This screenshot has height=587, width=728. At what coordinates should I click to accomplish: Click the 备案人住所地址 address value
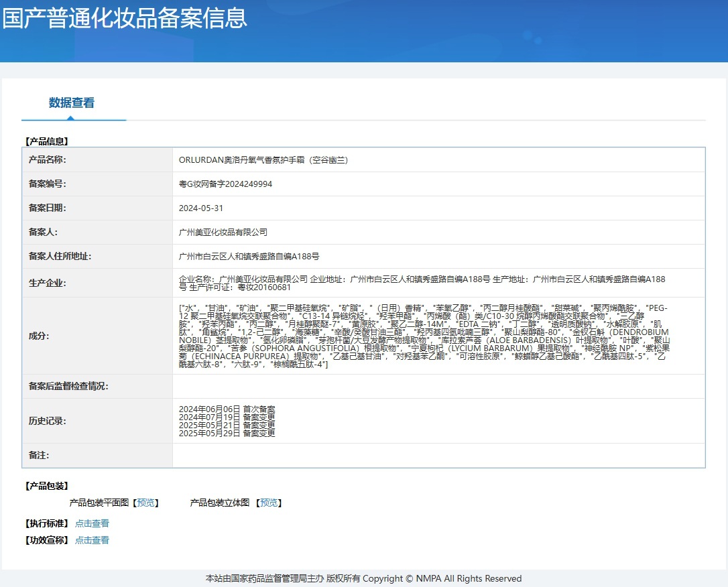tap(249, 256)
